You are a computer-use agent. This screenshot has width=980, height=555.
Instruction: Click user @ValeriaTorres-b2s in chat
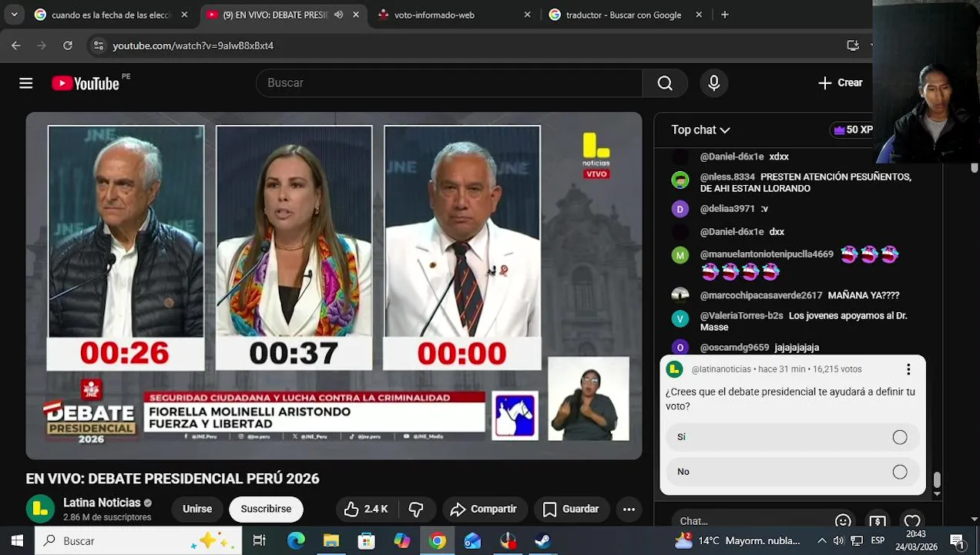click(741, 316)
